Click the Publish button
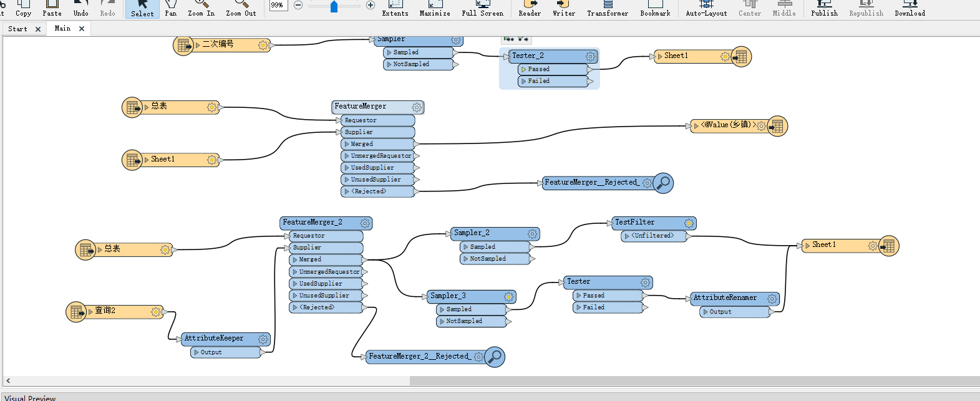980x401 pixels. [x=824, y=8]
